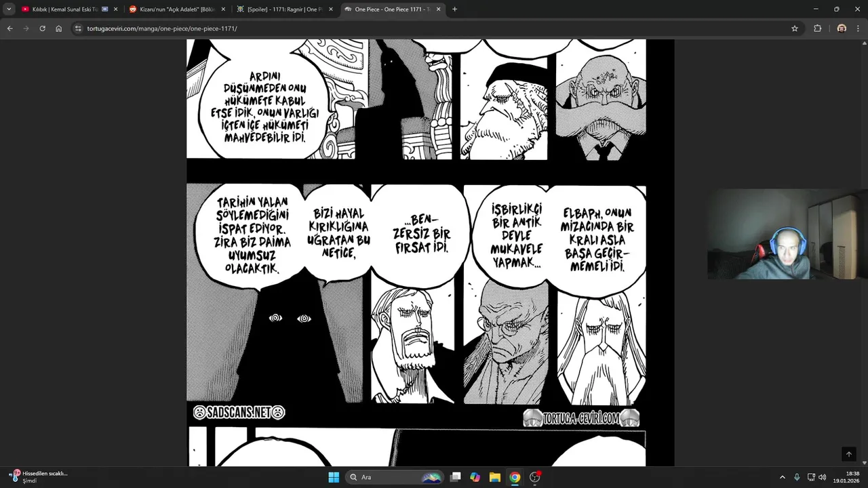Click the webcam overlay on the right
This screenshot has width=868, height=488.
(787, 235)
